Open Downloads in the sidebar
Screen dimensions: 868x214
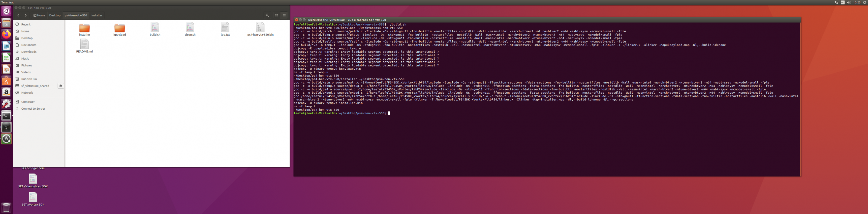[x=39, y=52]
